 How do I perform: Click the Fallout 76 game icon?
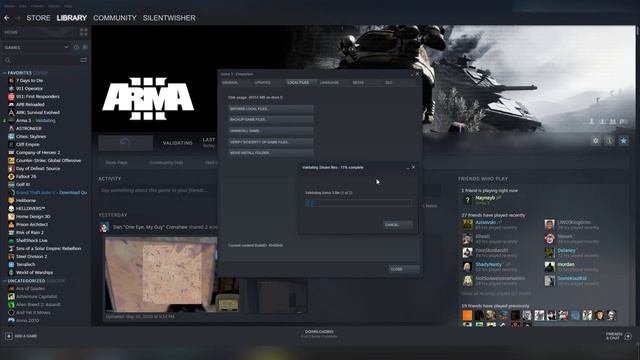(11, 177)
